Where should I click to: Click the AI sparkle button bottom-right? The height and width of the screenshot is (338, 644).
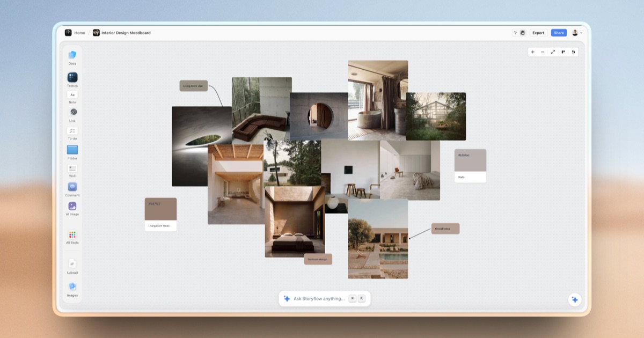[575, 300]
